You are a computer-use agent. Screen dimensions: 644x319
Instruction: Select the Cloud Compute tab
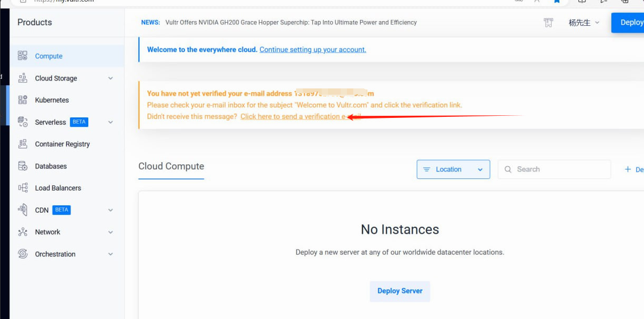(x=171, y=166)
